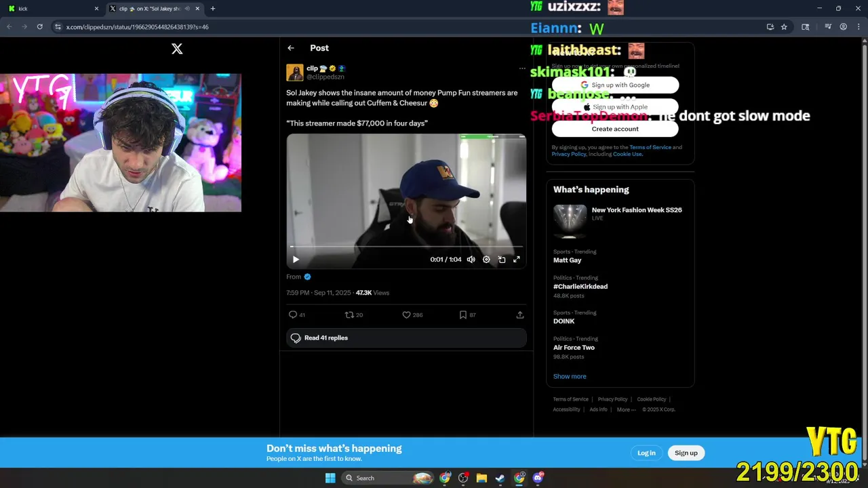Open Discord from the taskbar

click(x=538, y=478)
